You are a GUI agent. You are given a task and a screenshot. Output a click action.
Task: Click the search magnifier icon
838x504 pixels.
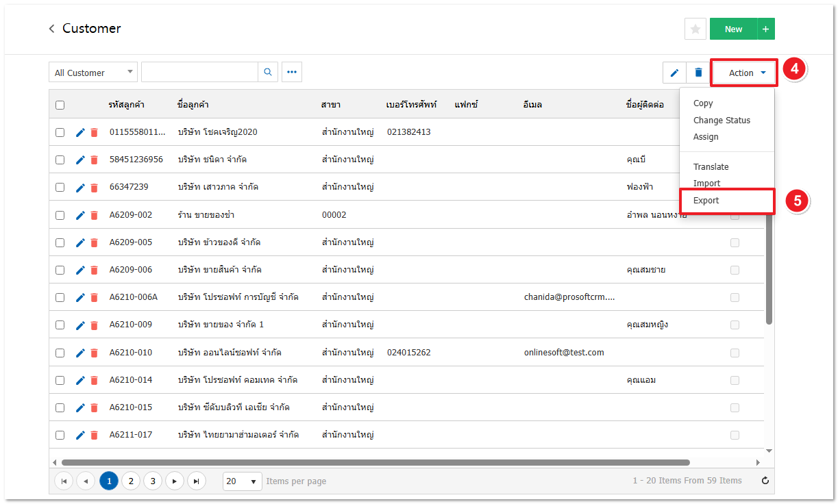(x=267, y=72)
